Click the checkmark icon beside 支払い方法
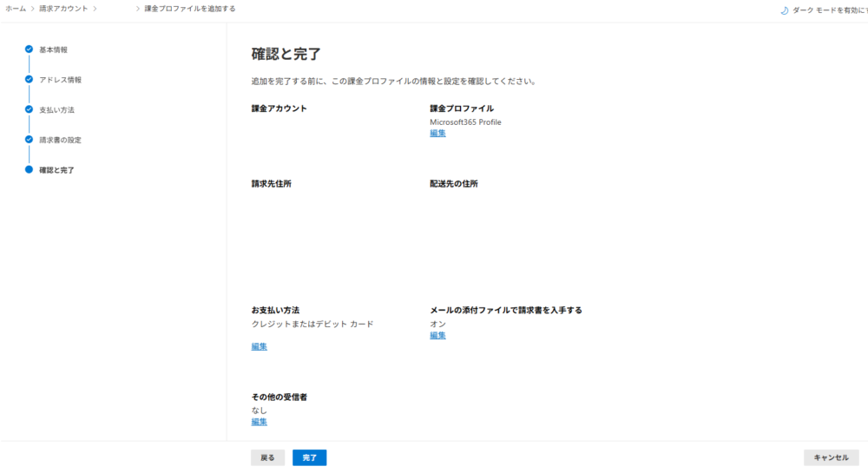Screen dimensions: 868x473 (29, 110)
